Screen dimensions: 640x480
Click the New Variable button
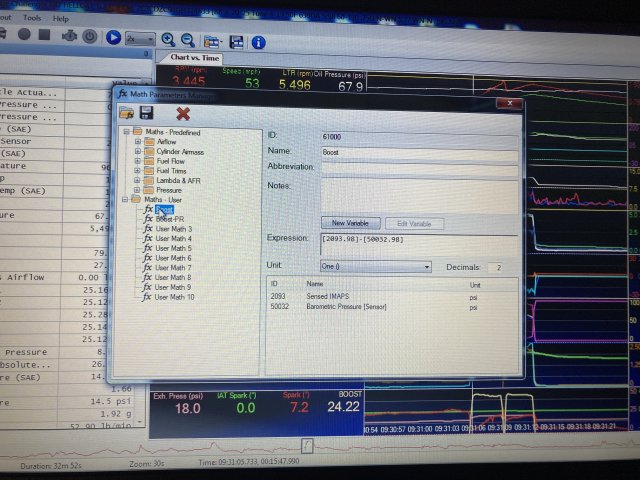pos(350,223)
